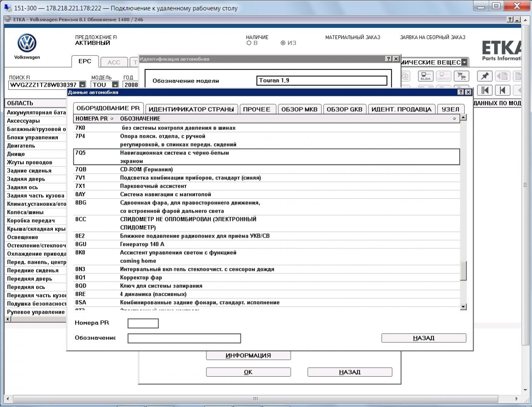
Task: Click НАЗАД in Данные автомобиля dialog
Action: tap(424, 338)
